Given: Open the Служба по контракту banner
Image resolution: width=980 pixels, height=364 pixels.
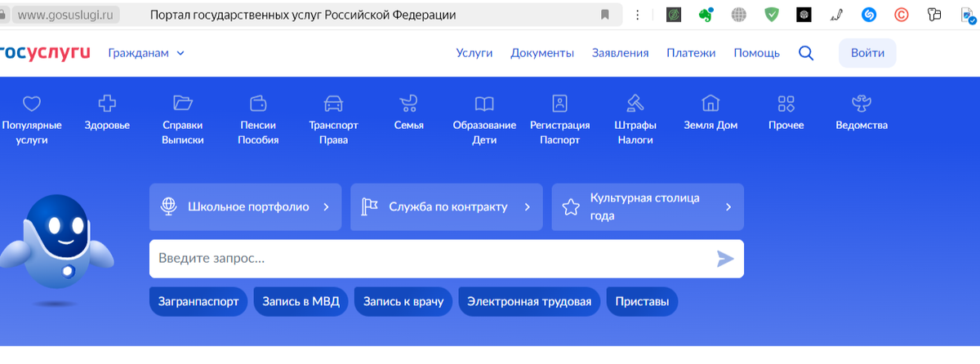Looking at the screenshot, I should (x=447, y=206).
